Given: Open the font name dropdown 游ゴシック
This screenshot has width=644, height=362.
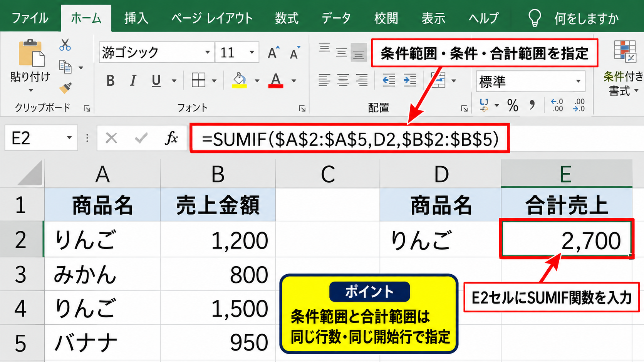Looking at the screenshot, I should coord(207,52).
